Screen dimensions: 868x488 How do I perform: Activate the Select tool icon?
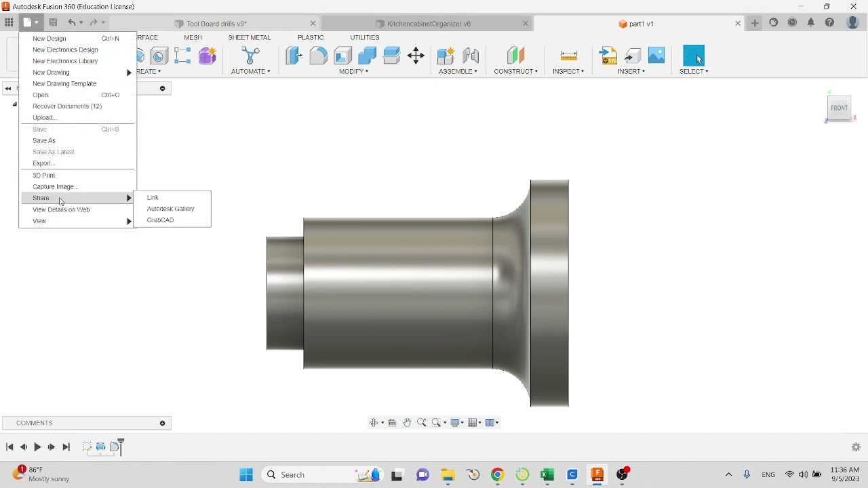coord(694,56)
